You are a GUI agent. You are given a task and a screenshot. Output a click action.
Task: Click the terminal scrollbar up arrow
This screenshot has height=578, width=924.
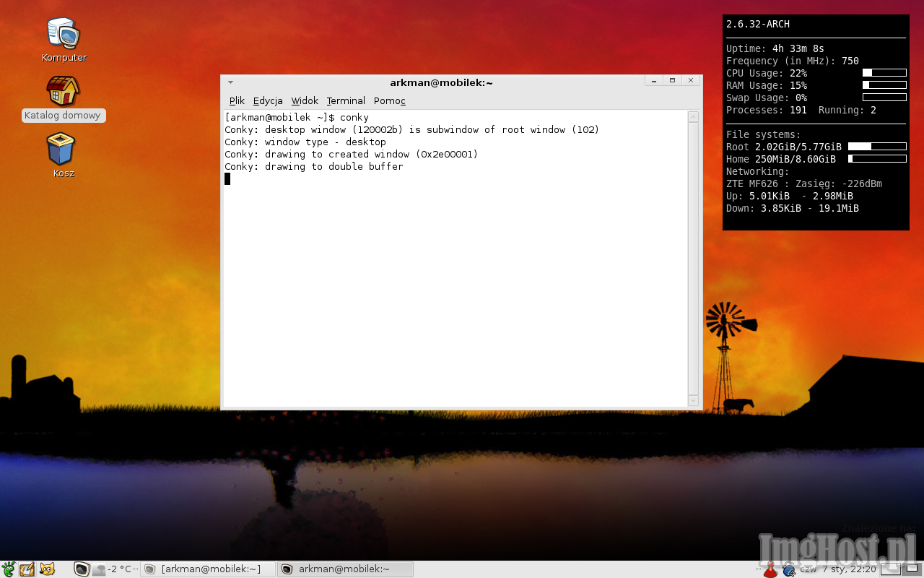(693, 117)
